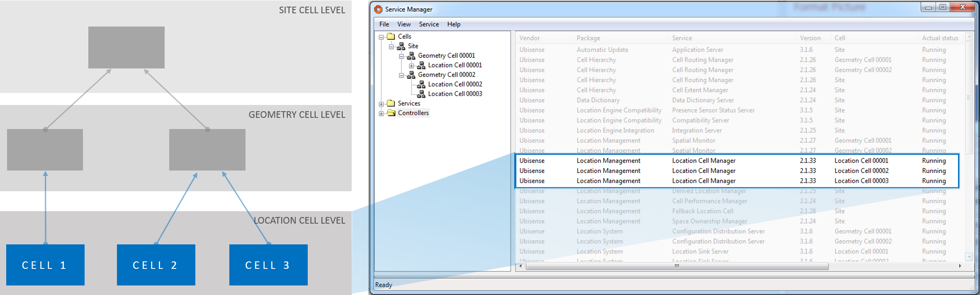Viewport: 980px width, 295px height.
Task: Click the Geometry Cell 00002 network icon
Action: click(411, 75)
